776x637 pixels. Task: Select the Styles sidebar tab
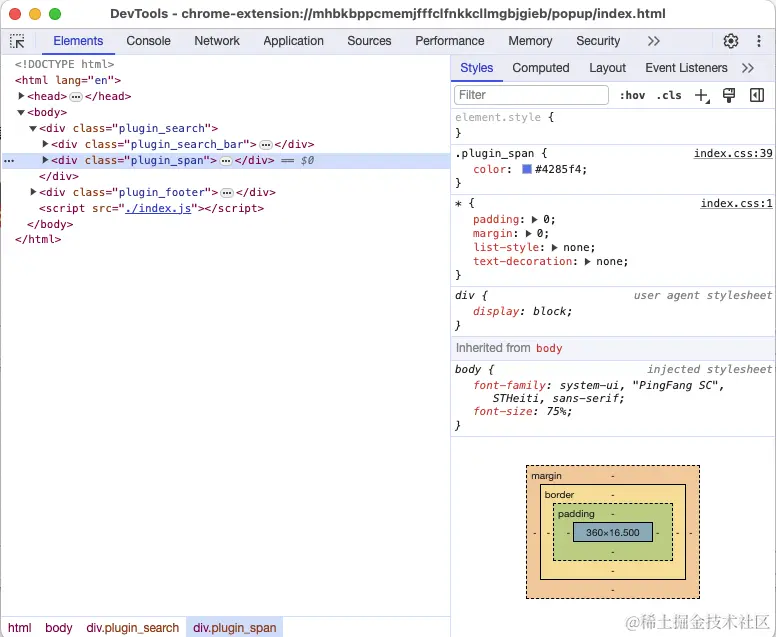(477, 68)
